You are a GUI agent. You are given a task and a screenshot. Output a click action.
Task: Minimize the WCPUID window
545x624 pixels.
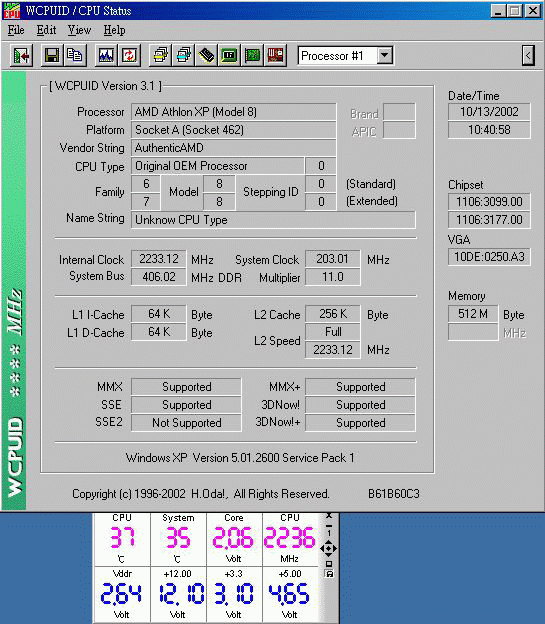coord(498,11)
